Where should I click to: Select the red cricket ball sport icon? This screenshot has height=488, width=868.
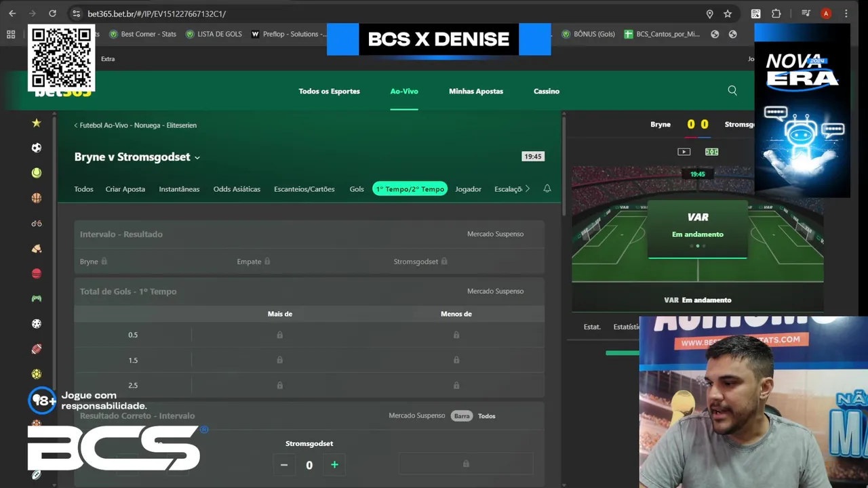click(37, 274)
